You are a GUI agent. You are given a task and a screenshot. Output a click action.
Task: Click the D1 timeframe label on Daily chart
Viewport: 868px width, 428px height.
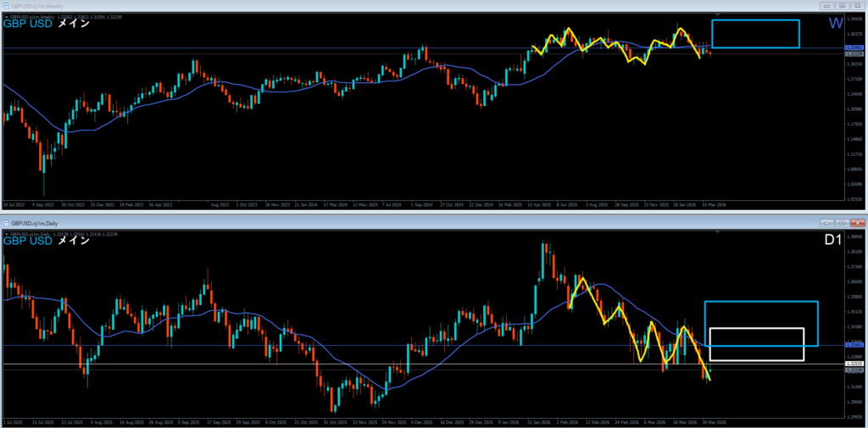[x=832, y=241]
